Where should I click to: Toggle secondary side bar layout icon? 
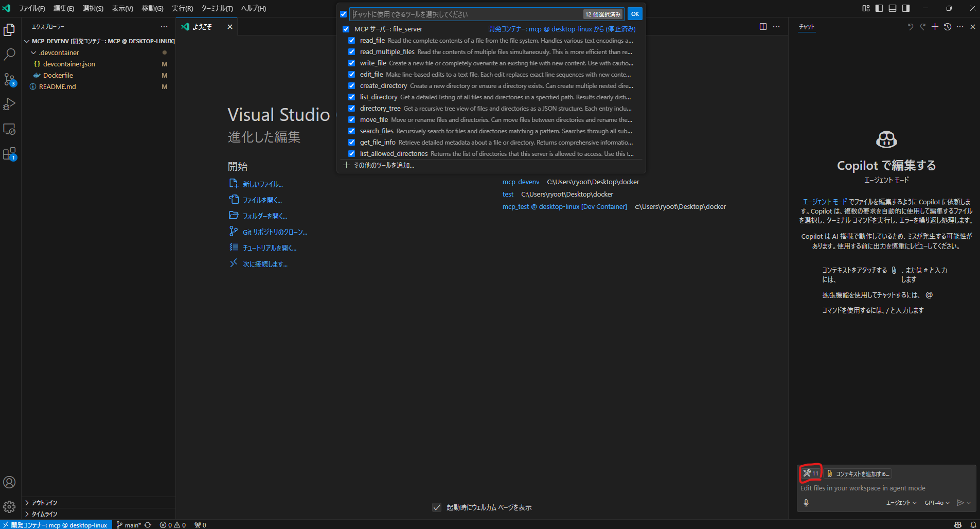click(x=906, y=8)
